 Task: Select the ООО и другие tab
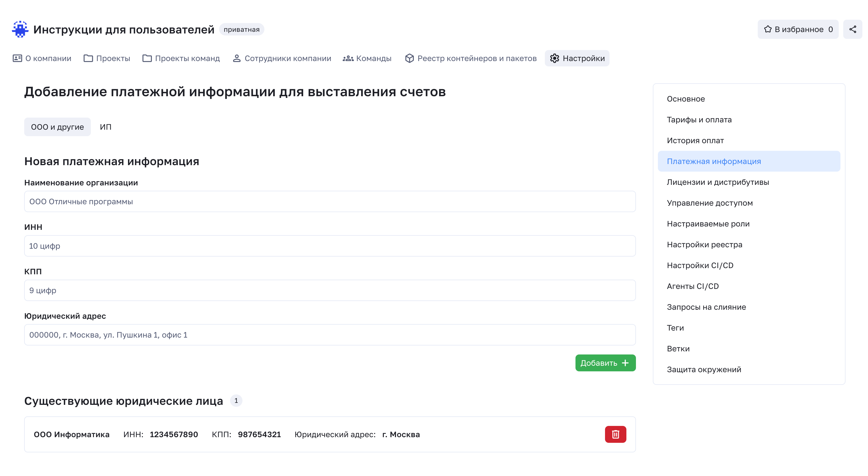57,127
